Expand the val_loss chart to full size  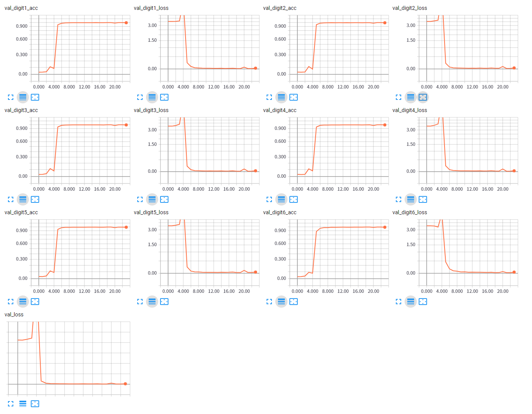(x=11, y=404)
